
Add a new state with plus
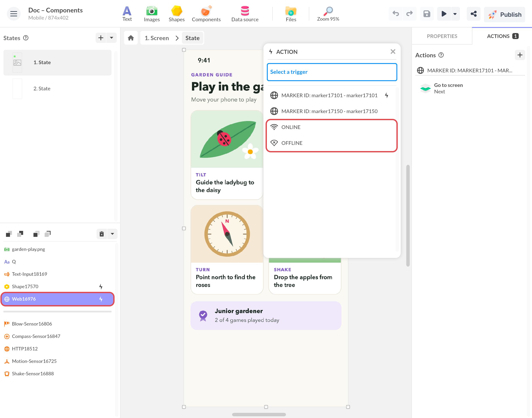[x=101, y=38]
